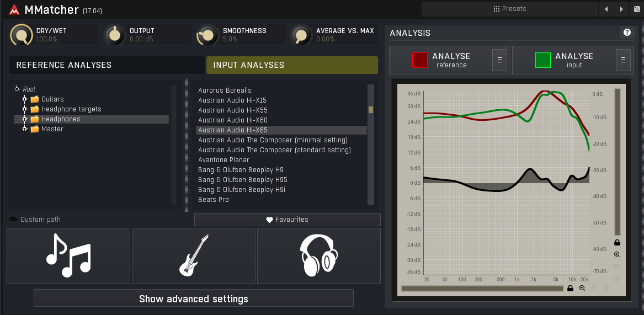This screenshot has width=644, height=315.
Task: Select Aurorus Borealis in the list
Action: [x=281, y=90]
